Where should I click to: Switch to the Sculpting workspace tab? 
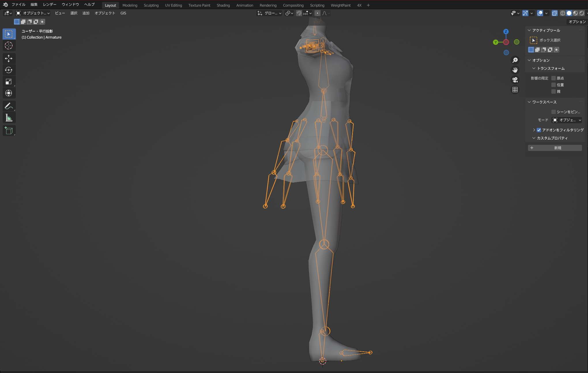[151, 5]
